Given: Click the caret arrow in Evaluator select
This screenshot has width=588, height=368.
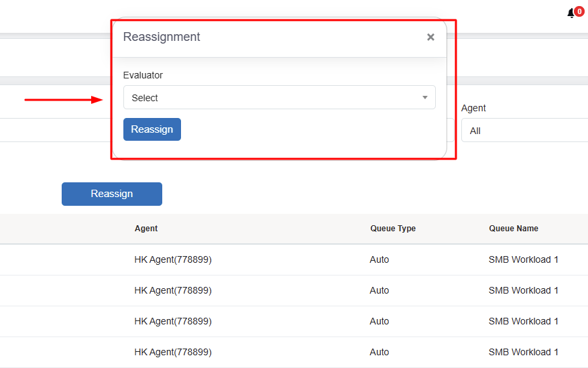Looking at the screenshot, I should click(424, 98).
